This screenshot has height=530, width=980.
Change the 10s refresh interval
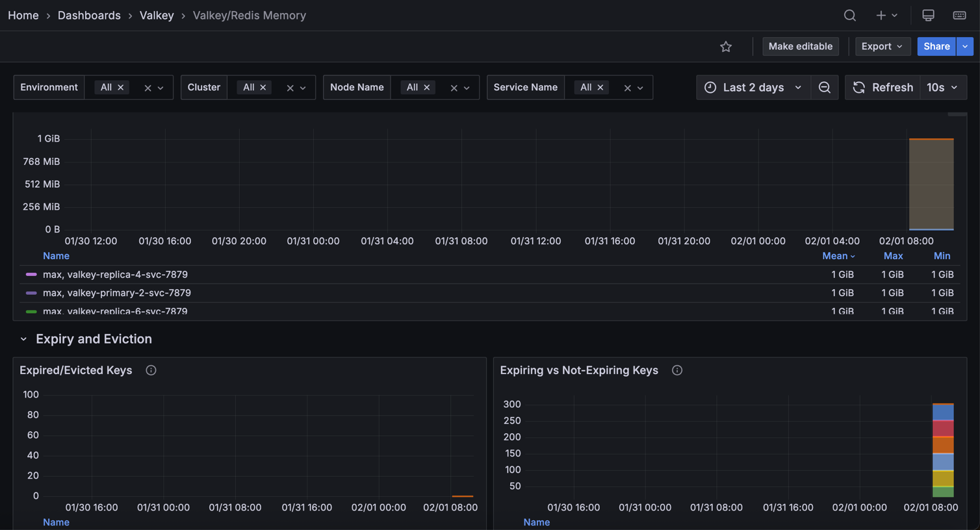tap(943, 87)
